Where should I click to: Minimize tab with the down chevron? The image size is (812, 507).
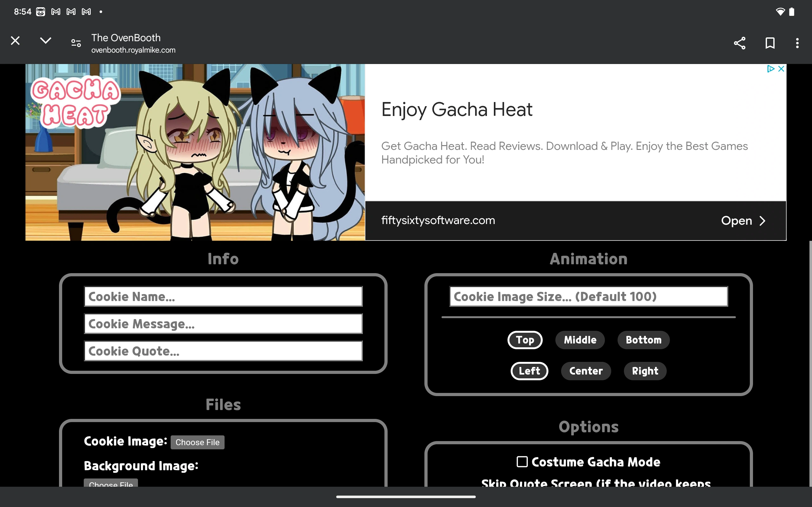pos(46,41)
